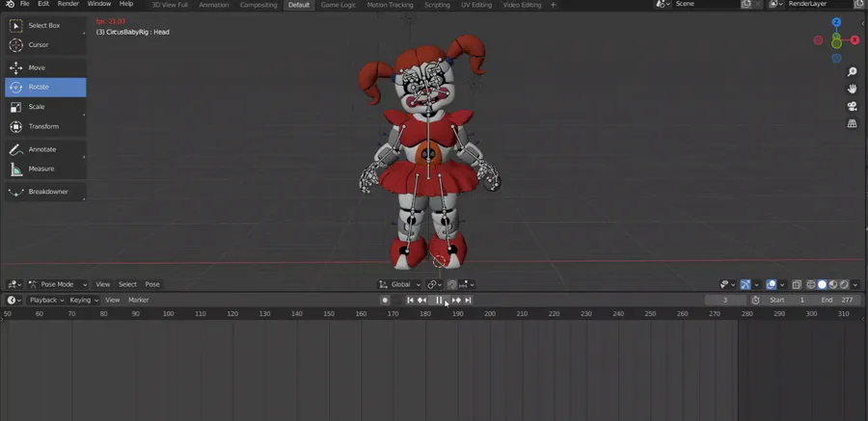
Task: Toggle X-ray mode
Action: 797,284
